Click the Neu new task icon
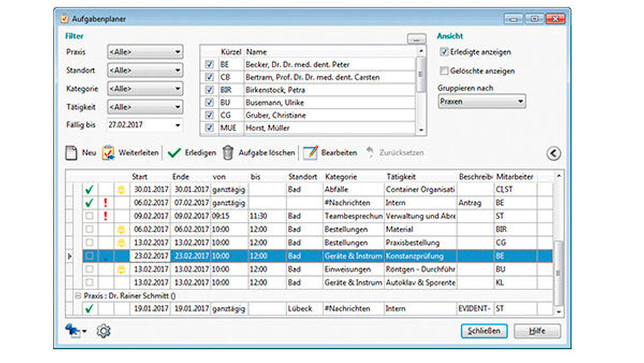Image resolution: width=644 pixels, height=363 pixels. (71, 153)
